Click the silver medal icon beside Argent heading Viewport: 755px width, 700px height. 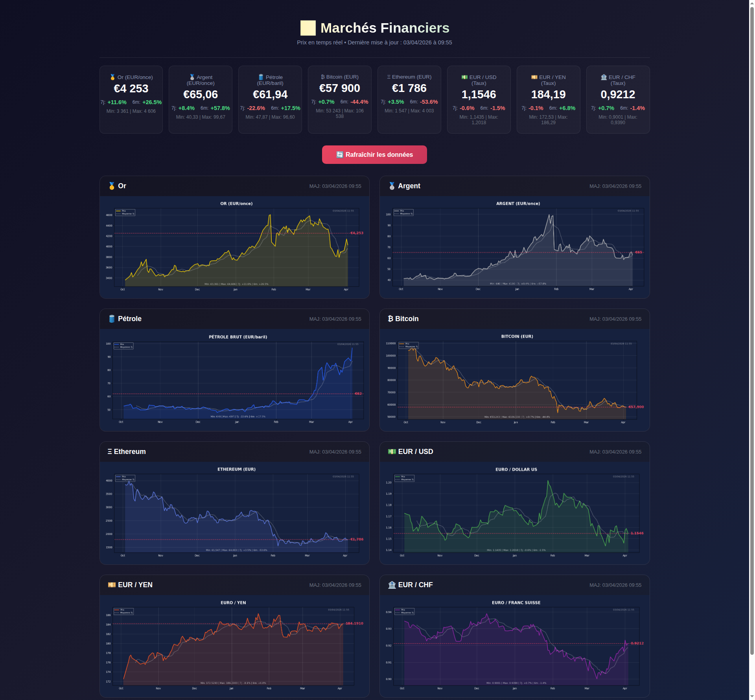pos(392,186)
